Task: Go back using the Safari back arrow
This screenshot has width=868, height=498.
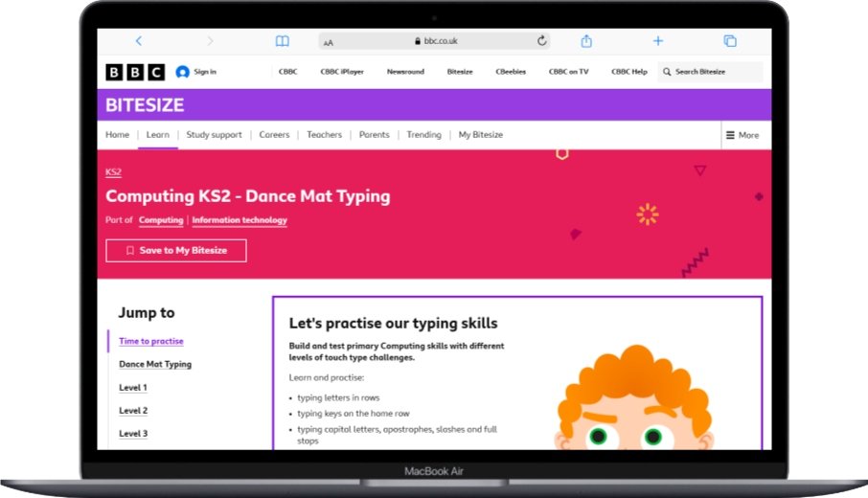Action: click(x=139, y=41)
